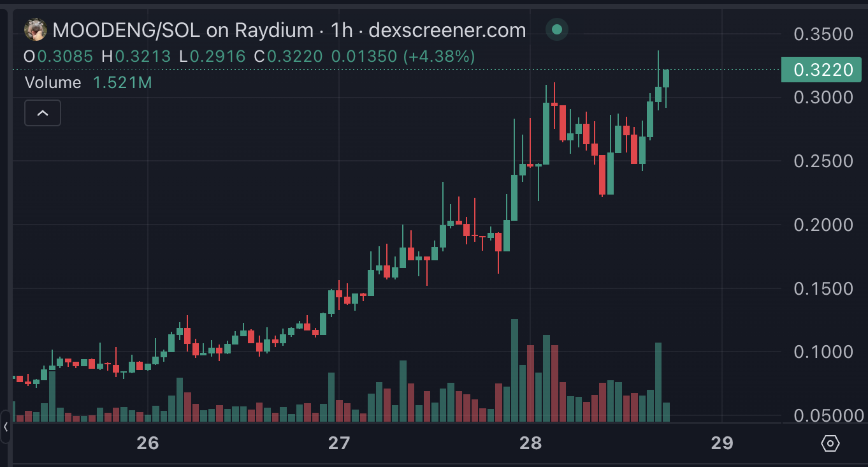Select the open value 0.3085
The width and height of the screenshot is (868, 467).
[65, 57]
